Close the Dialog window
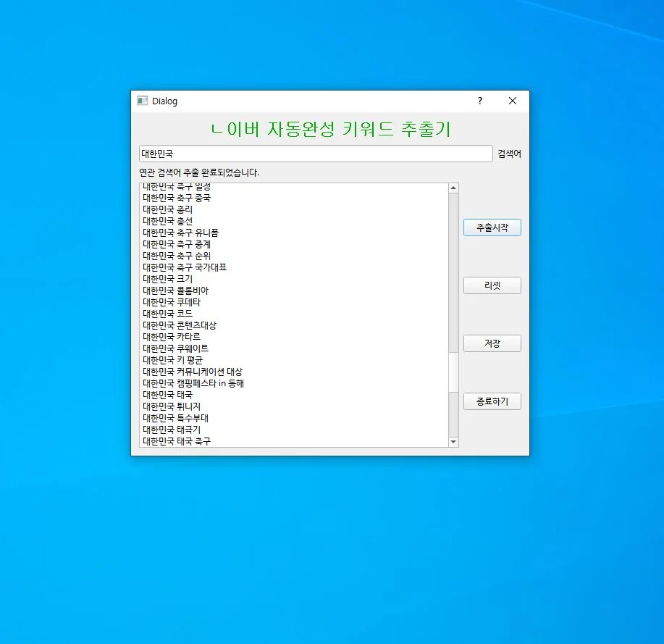This screenshot has width=664, height=644. 513,101
